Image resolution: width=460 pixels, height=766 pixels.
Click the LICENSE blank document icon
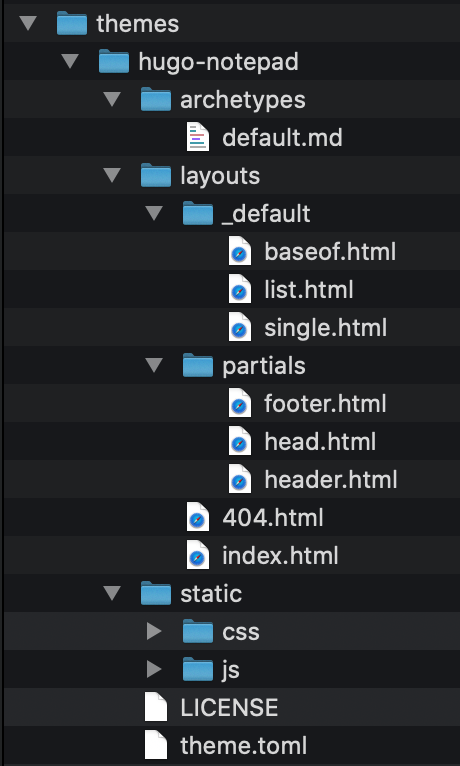[x=156, y=707]
